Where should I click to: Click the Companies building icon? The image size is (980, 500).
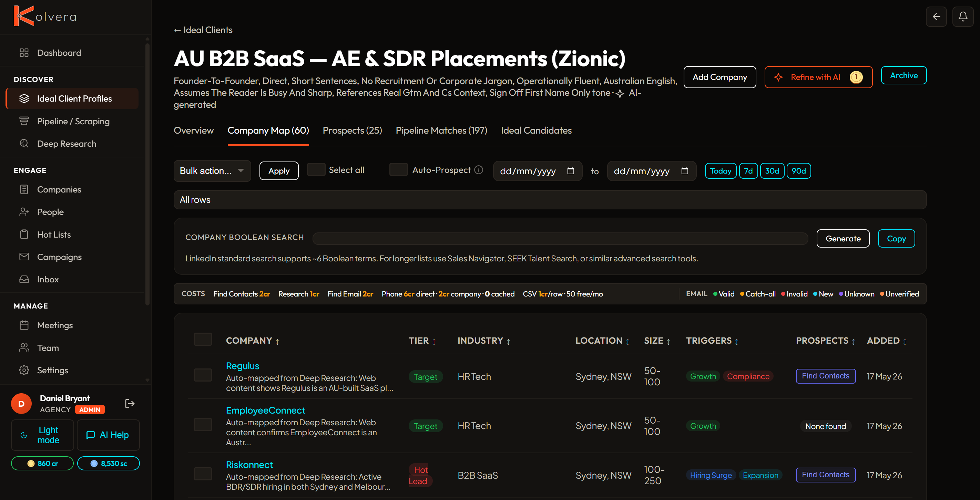[x=24, y=189]
